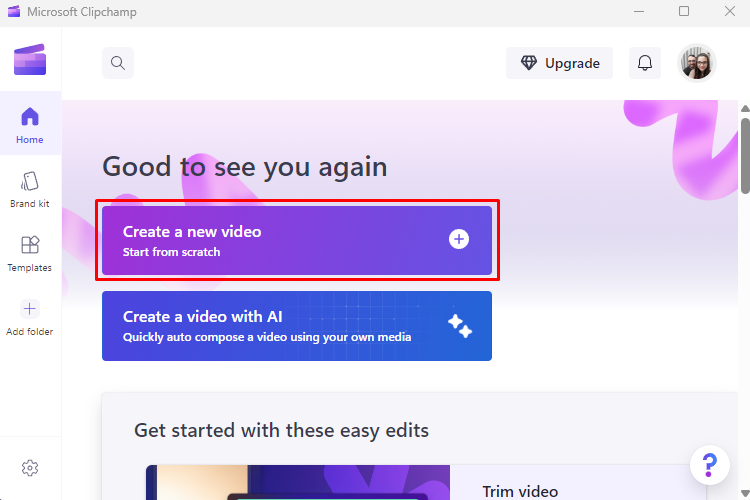Screen dimensions: 750x500
Task: Click Add folder plus icon
Action: (x=30, y=309)
